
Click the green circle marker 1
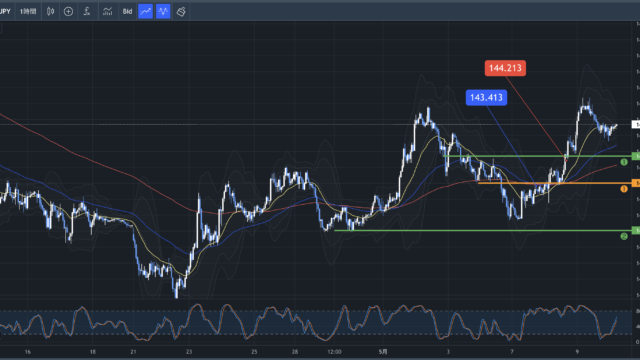[x=624, y=162]
